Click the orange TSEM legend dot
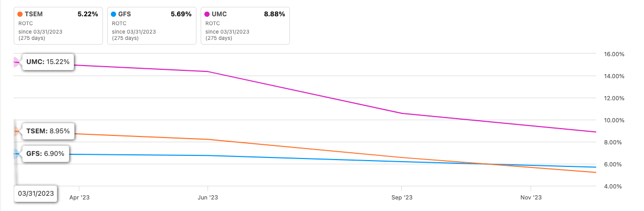The width and height of the screenshot is (644, 211). coord(20,14)
